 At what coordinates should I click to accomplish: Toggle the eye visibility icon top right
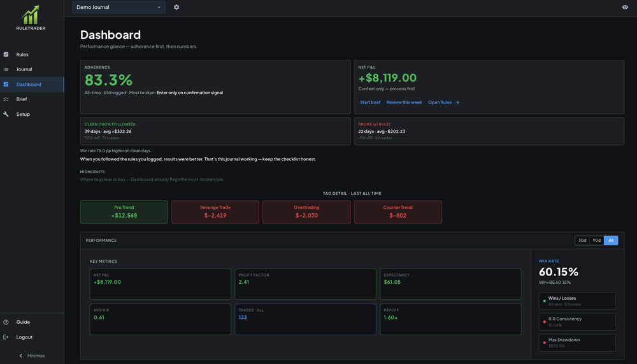coord(625,7)
